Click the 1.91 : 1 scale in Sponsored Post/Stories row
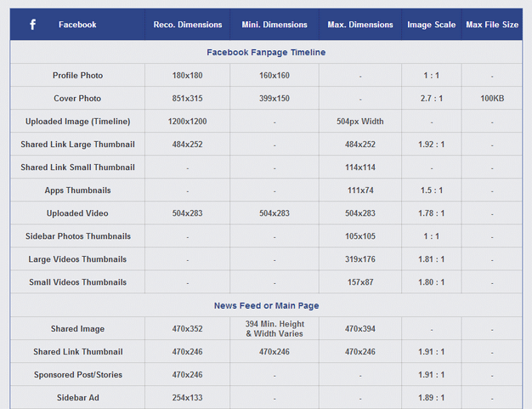The height and width of the screenshot is (409, 532). (x=431, y=375)
